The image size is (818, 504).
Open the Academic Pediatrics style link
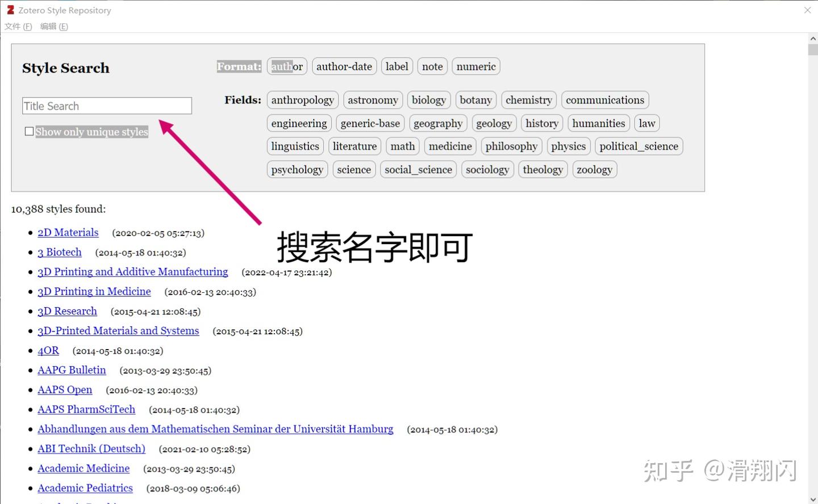(x=85, y=488)
